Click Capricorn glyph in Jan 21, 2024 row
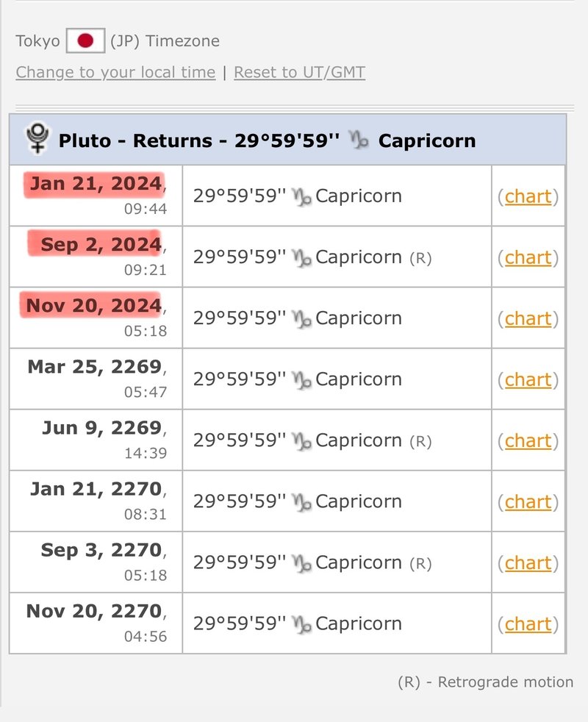Screen dimensions: 588x722 coord(302,197)
